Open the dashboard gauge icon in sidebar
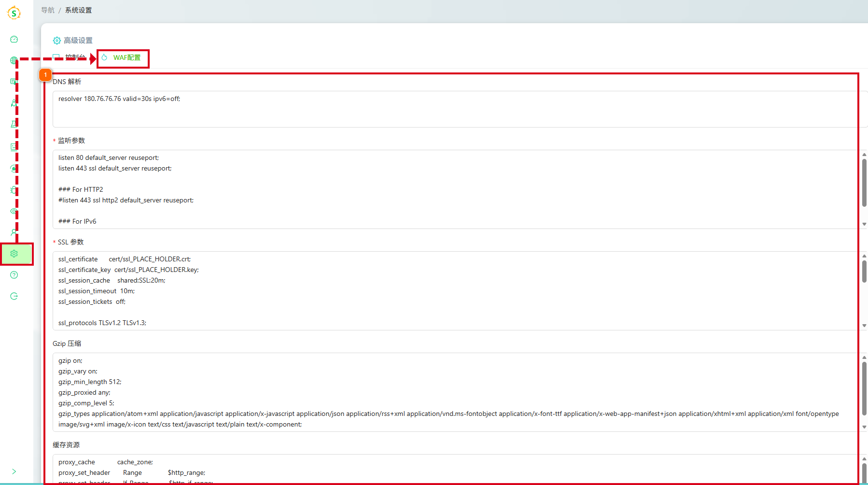 14,39
